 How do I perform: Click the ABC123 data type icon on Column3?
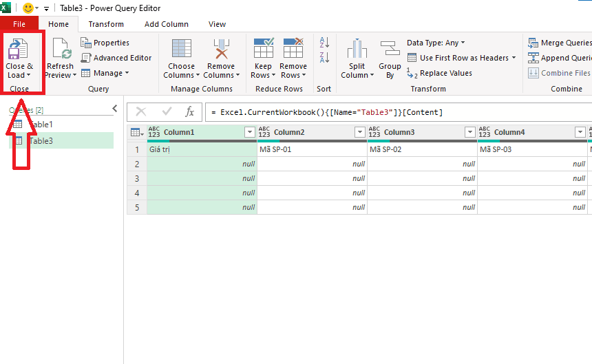(x=374, y=132)
